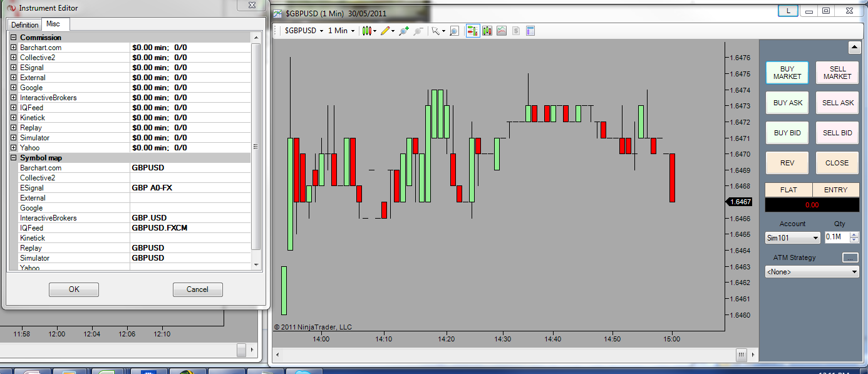Viewport: 868px width, 374px height.
Task: Collapse the Commission section
Action: (13, 38)
